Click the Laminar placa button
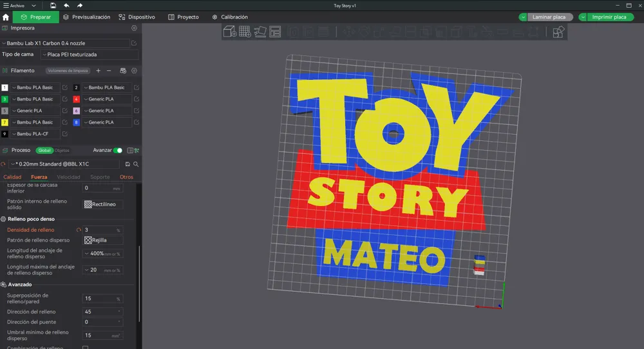The image size is (644, 349). [549, 17]
